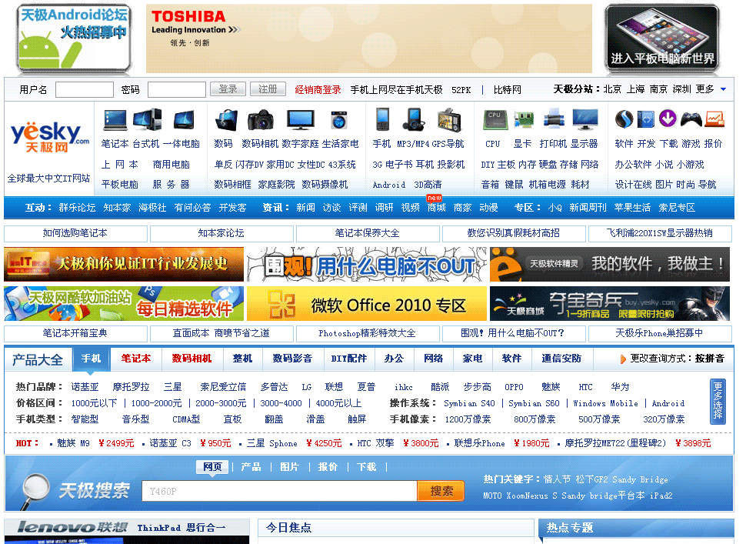Expand the 天极分站 dropdown arrow after 更多

(x=723, y=89)
